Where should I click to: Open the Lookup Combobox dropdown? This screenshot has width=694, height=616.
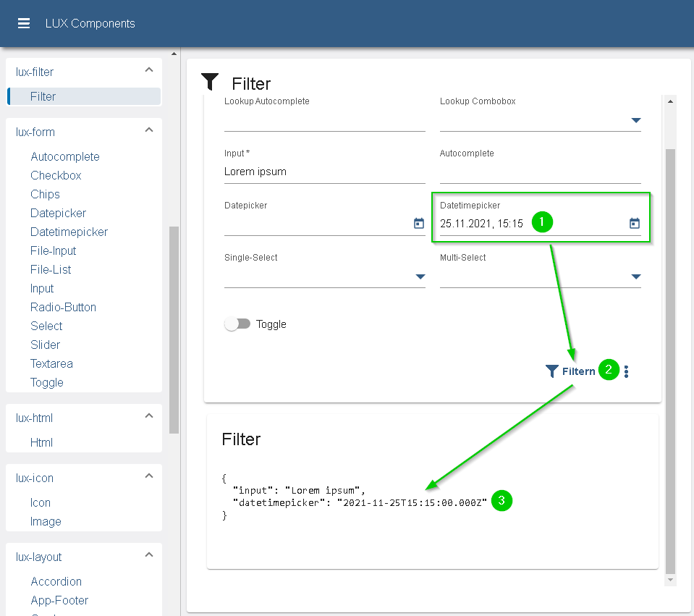coord(636,121)
